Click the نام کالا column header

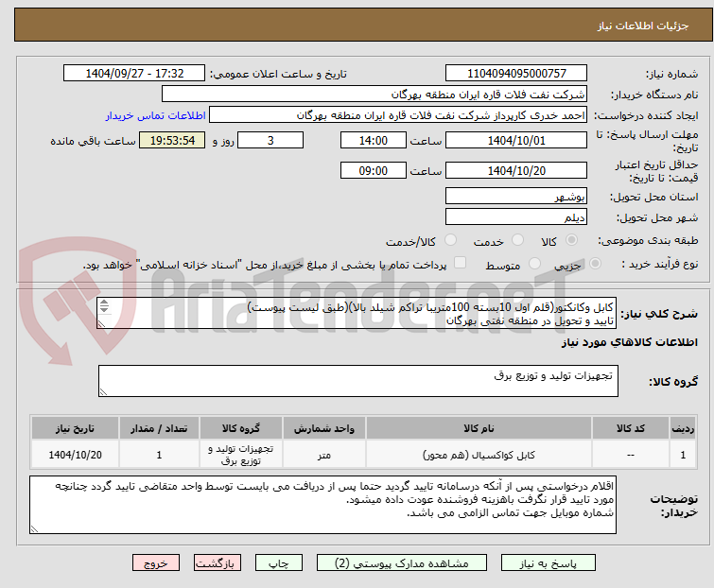coord(479,428)
